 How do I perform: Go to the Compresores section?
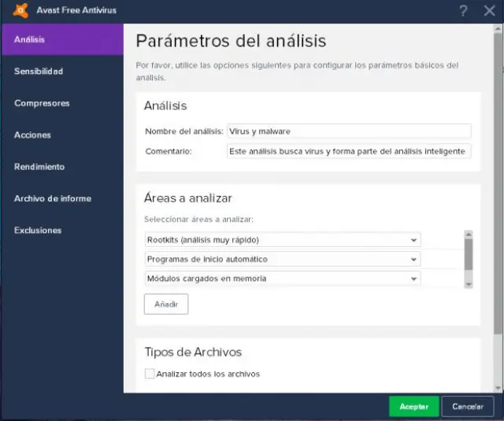42,103
